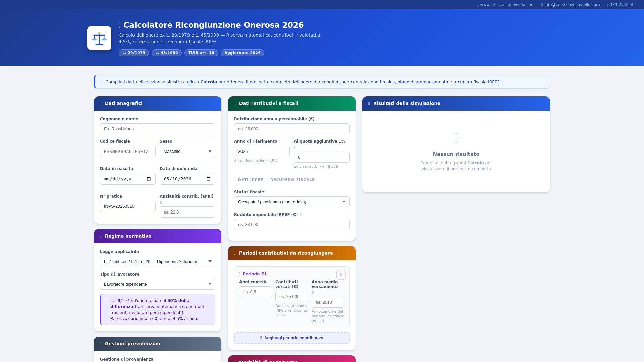
Task: Click the Aliquota aggiuntiva 1% input
Action: pos(322,157)
